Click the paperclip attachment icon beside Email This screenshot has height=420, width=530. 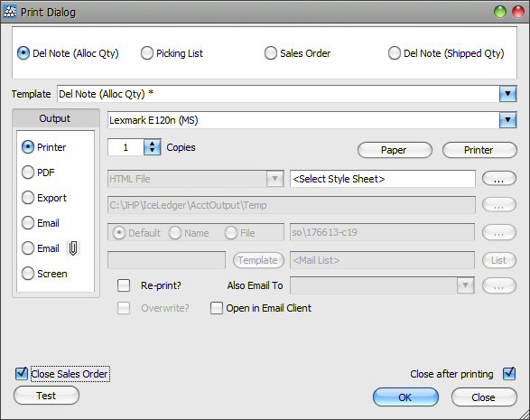click(73, 248)
